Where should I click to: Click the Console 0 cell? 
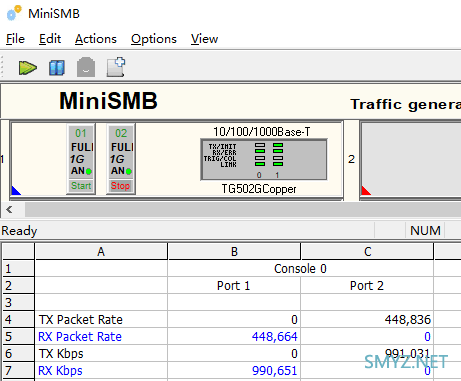[300, 269]
